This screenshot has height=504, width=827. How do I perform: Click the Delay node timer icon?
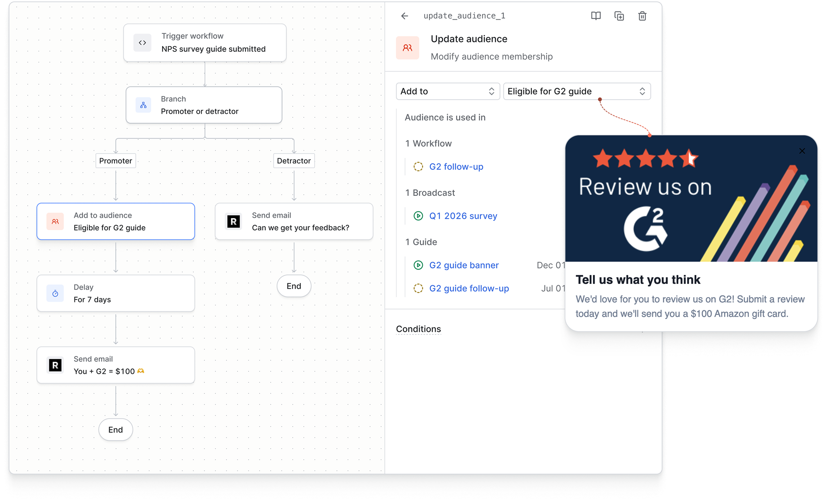tap(55, 293)
